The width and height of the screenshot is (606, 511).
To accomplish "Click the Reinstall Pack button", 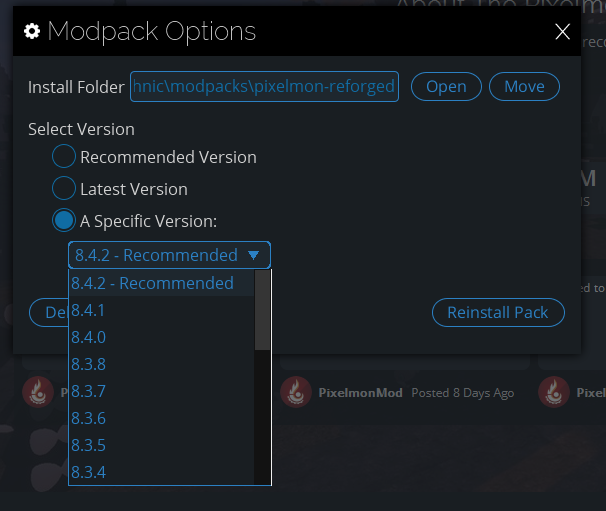I will point(498,312).
